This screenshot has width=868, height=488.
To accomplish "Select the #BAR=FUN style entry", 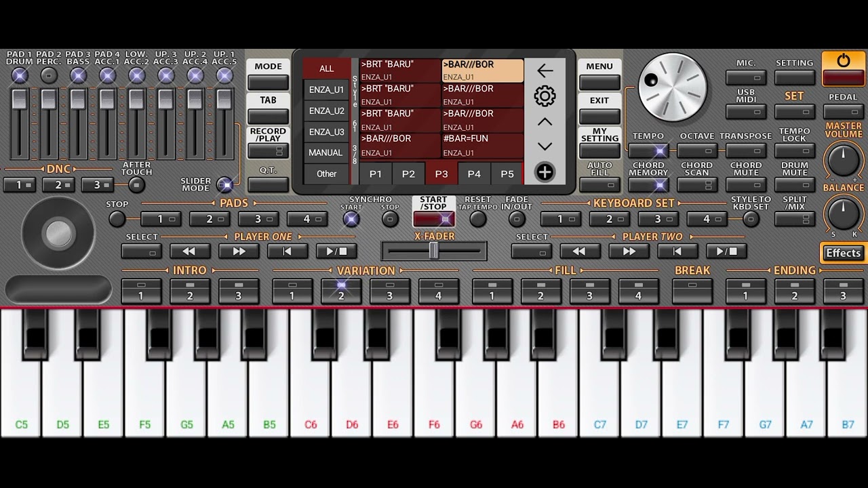I will (x=483, y=146).
